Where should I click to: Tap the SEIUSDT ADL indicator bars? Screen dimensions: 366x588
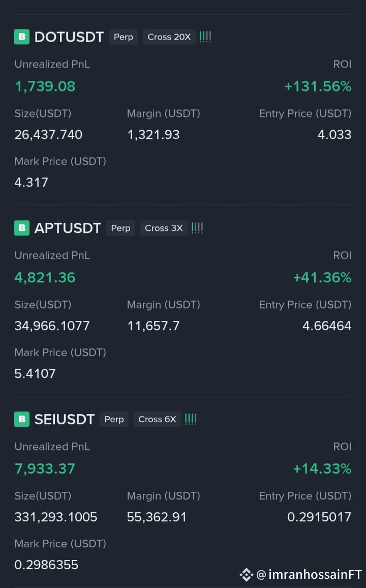point(191,419)
